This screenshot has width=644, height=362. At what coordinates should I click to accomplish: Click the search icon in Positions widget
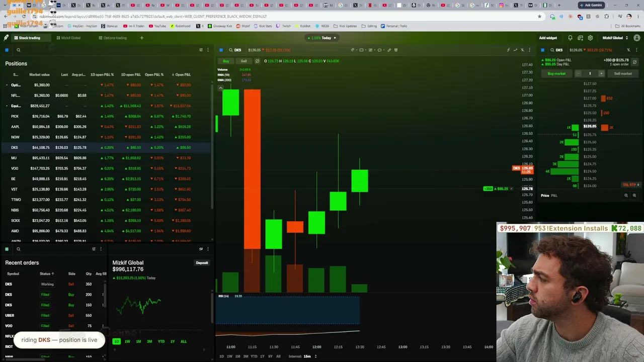(19, 50)
